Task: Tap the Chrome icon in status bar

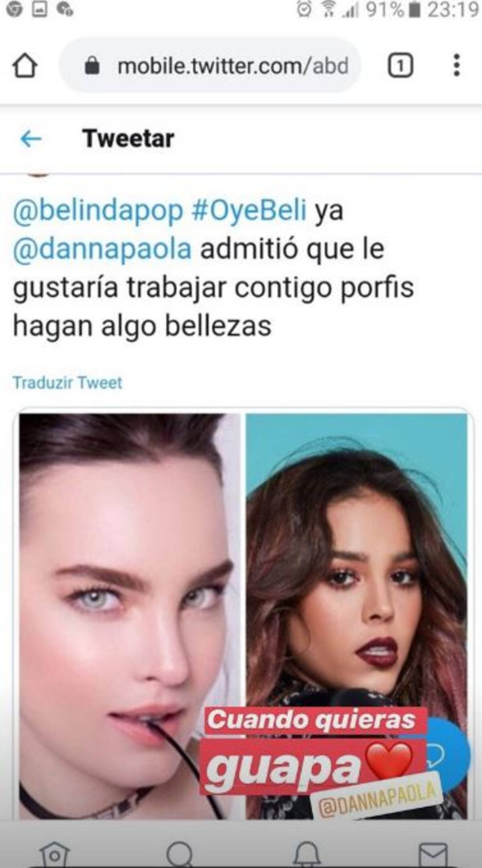Action: (x=14, y=10)
